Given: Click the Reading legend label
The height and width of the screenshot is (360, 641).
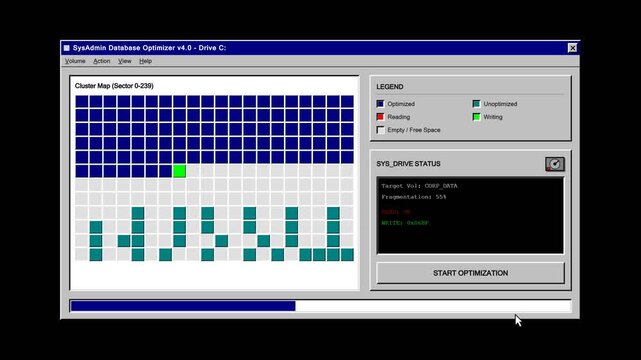Looking at the screenshot, I should click(x=399, y=117).
